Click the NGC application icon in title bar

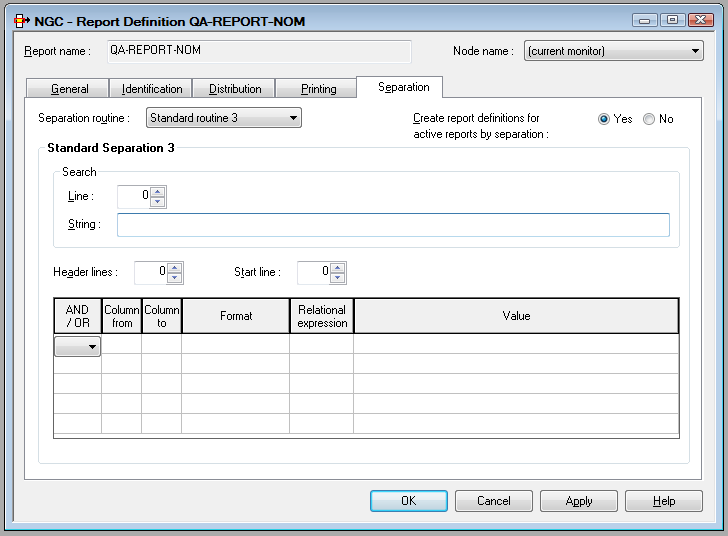[x=21, y=21]
